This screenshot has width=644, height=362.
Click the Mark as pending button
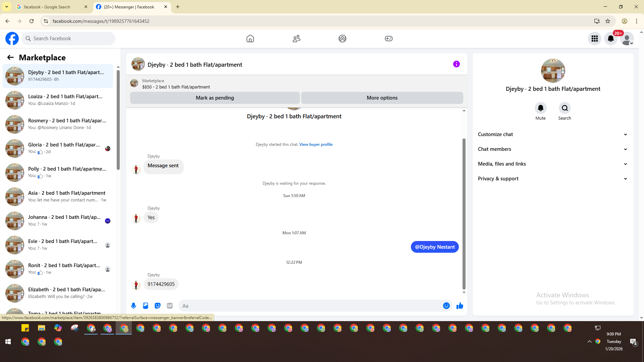click(215, 98)
